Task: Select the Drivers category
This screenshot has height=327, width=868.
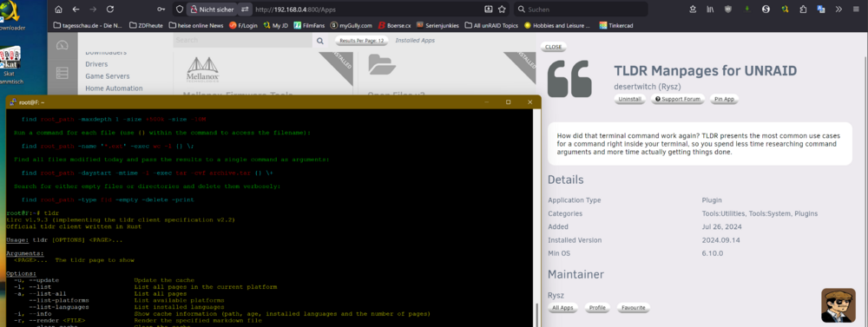Action: (97, 64)
